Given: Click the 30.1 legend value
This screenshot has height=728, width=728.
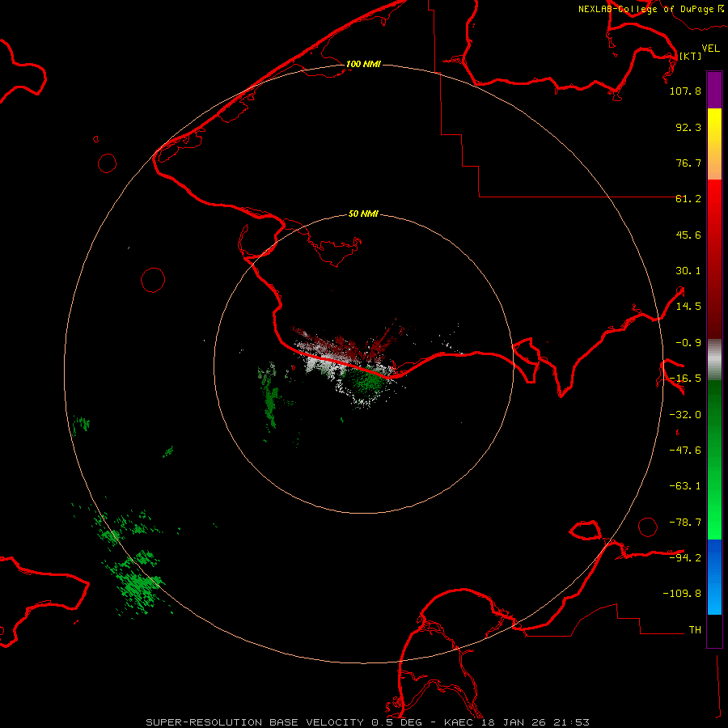Looking at the screenshot, I should pos(688,271).
